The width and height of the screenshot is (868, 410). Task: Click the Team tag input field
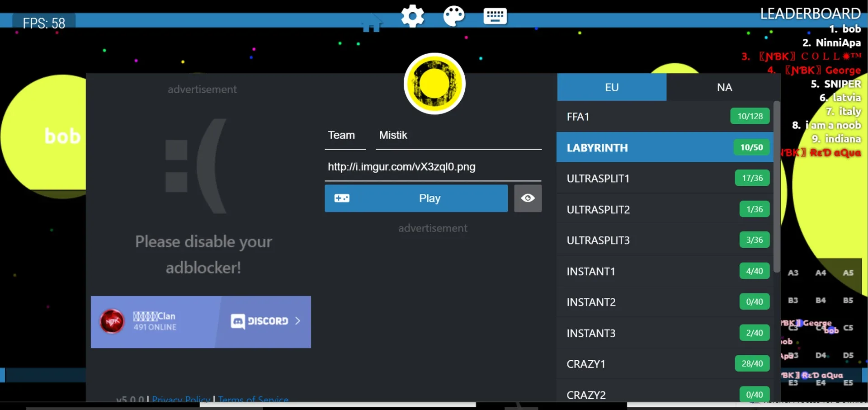(x=345, y=136)
